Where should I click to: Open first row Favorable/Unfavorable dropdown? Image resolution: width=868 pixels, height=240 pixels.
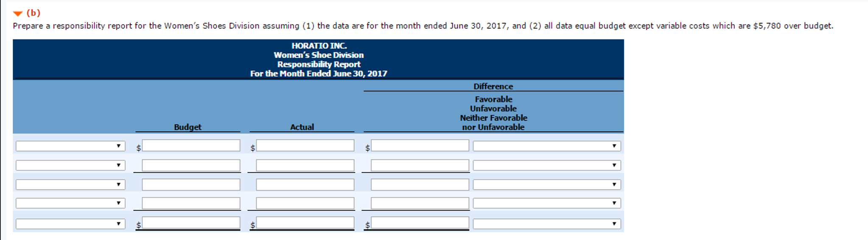546,146
